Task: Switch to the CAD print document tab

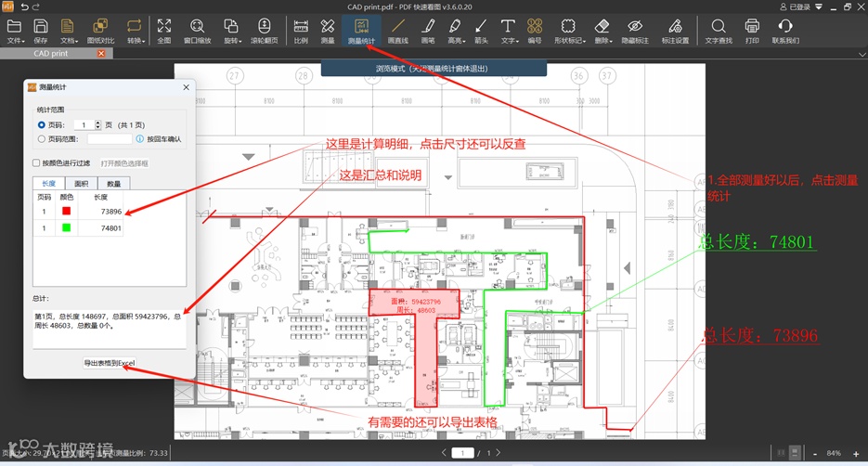Action: pos(50,53)
